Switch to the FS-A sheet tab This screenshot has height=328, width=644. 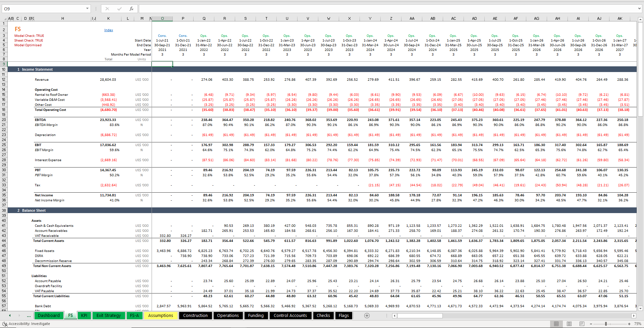pos(135,316)
